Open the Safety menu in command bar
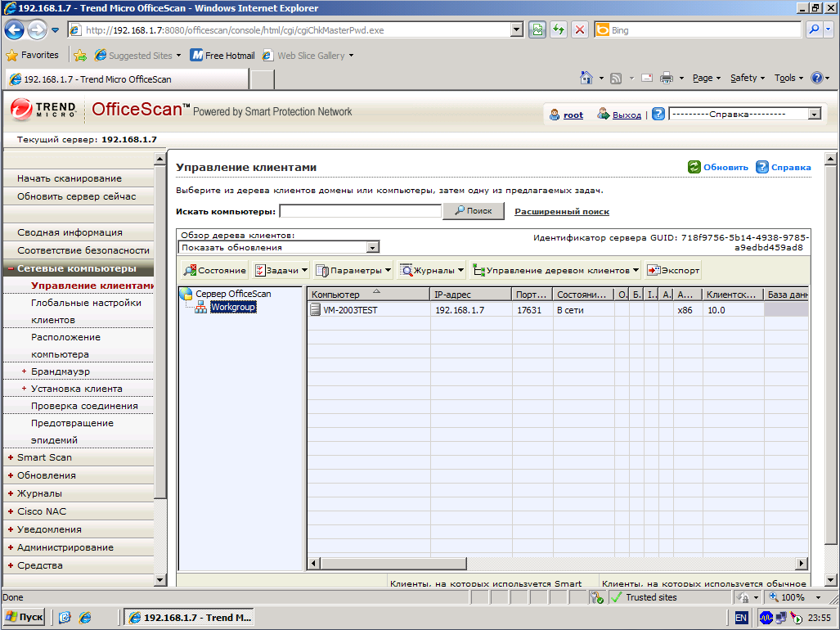The width and height of the screenshot is (840, 630). [748, 79]
